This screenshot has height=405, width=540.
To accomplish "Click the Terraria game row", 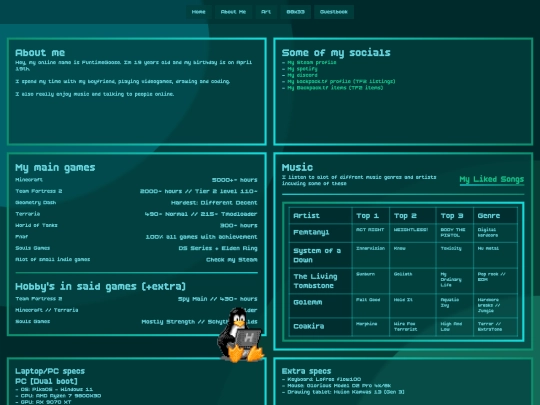I will coord(136,214).
